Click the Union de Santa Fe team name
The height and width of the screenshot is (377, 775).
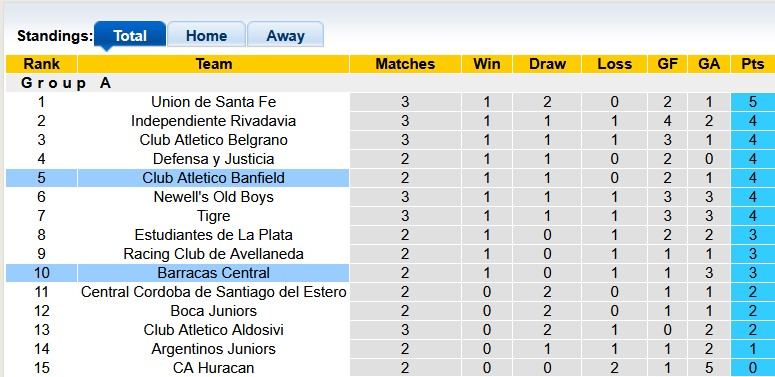point(214,102)
